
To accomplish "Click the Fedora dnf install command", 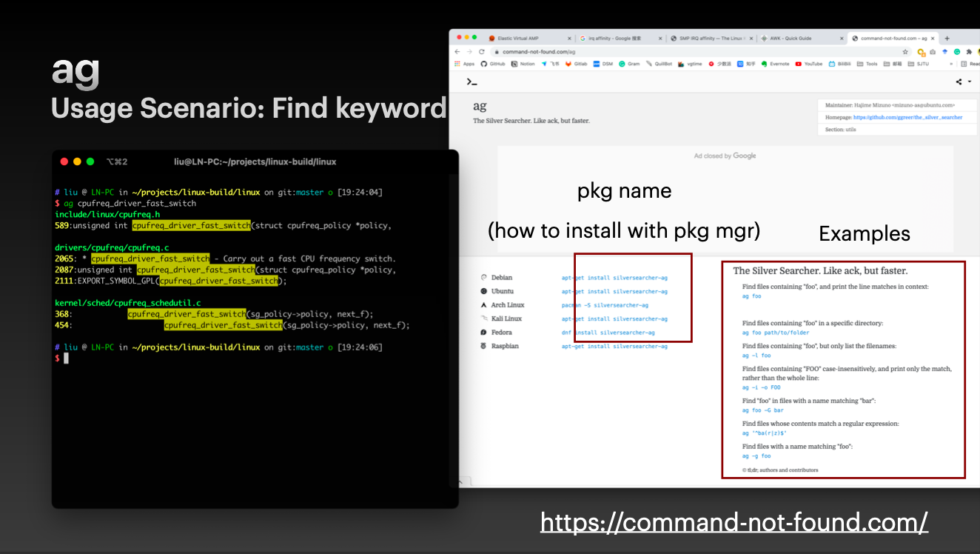I will point(608,333).
